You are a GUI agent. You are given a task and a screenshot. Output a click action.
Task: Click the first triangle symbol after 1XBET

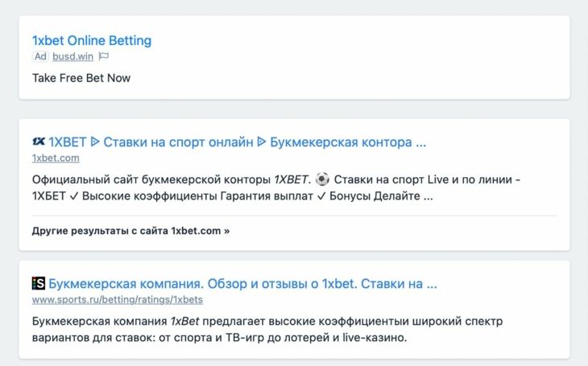pyautogui.click(x=95, y=142)
